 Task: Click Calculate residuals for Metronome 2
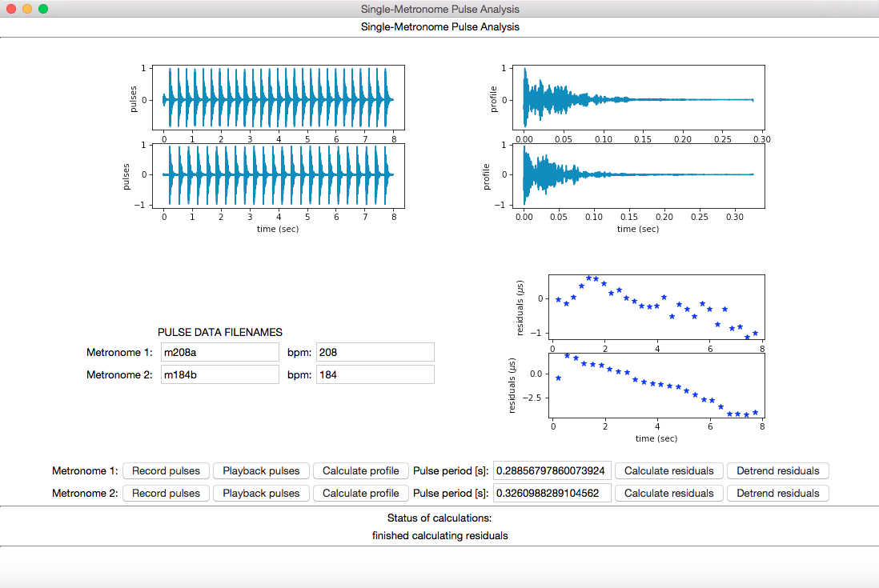pos(668,493)
